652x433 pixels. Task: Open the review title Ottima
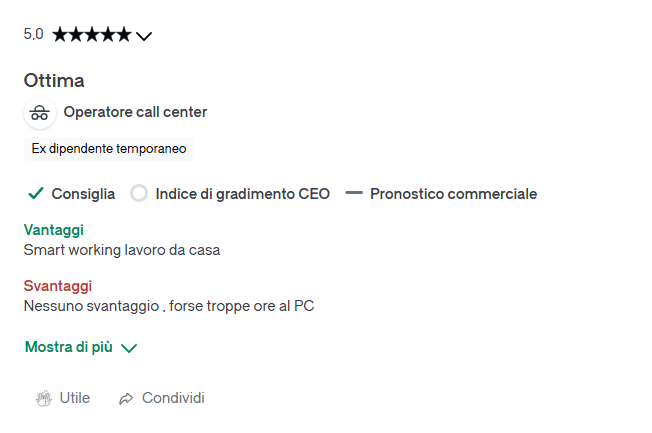pos(54,80)
